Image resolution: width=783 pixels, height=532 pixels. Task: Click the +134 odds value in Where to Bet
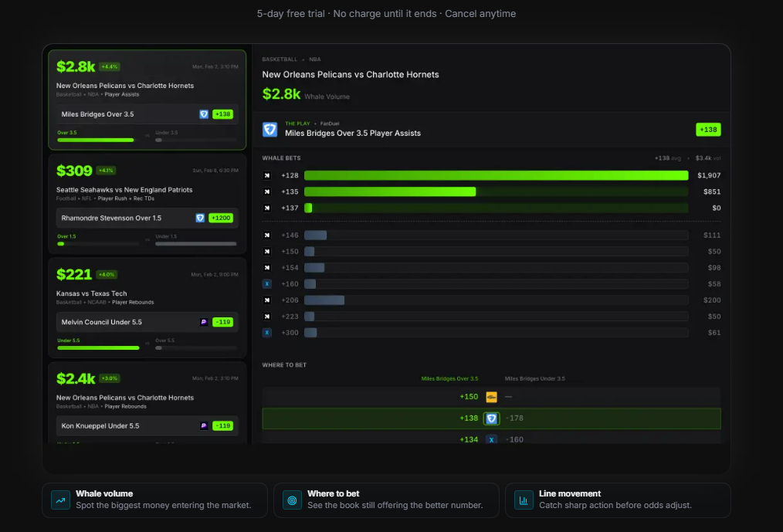[469, 440]
